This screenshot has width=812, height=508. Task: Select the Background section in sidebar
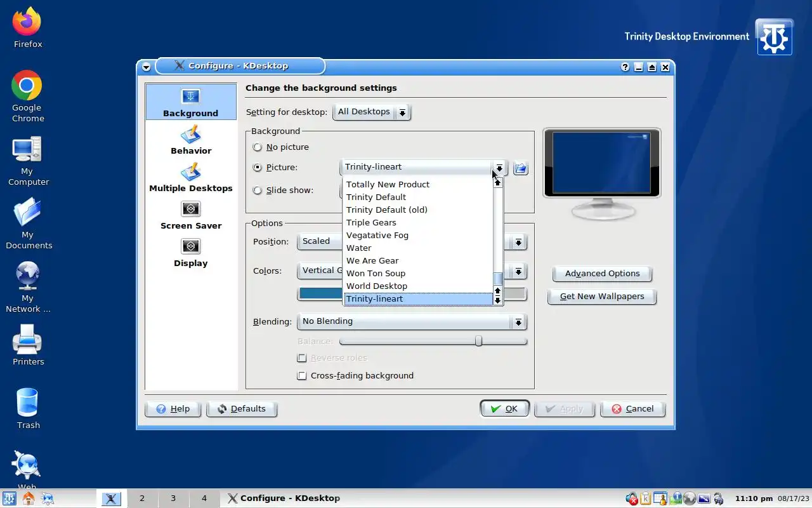pyautogui.click(x=190, y=102)
